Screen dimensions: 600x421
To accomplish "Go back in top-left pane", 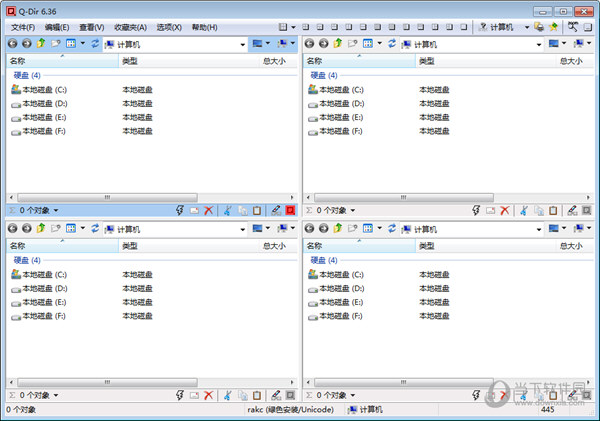I will 12,44.
